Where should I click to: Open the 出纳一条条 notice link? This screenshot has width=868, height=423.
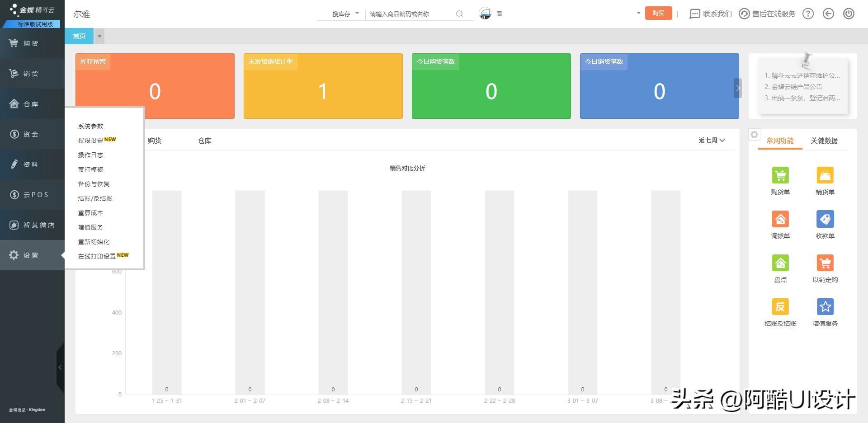pos(802,98)
